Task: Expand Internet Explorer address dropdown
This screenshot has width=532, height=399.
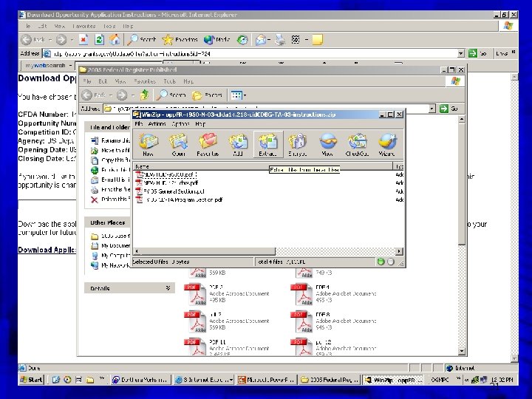Action: pos(461,54)
